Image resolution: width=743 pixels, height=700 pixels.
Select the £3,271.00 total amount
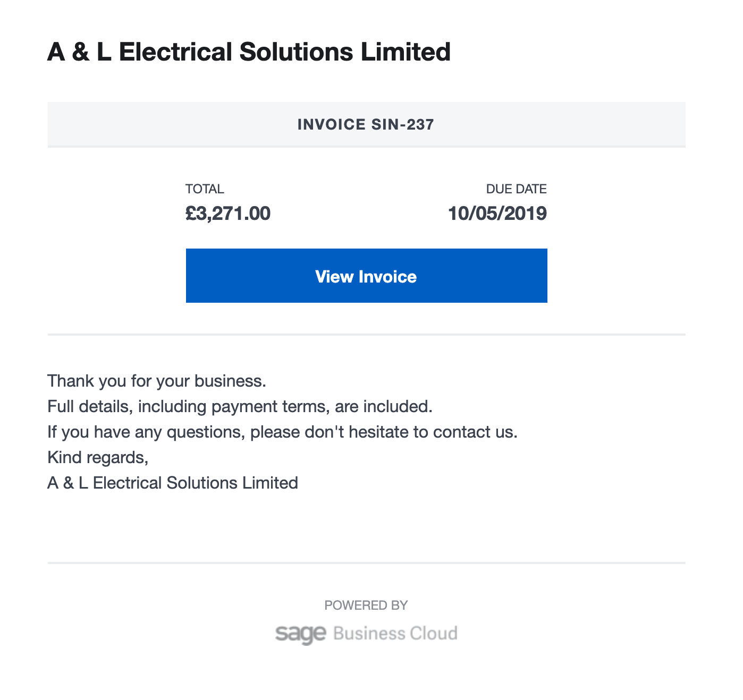[228, 214]
